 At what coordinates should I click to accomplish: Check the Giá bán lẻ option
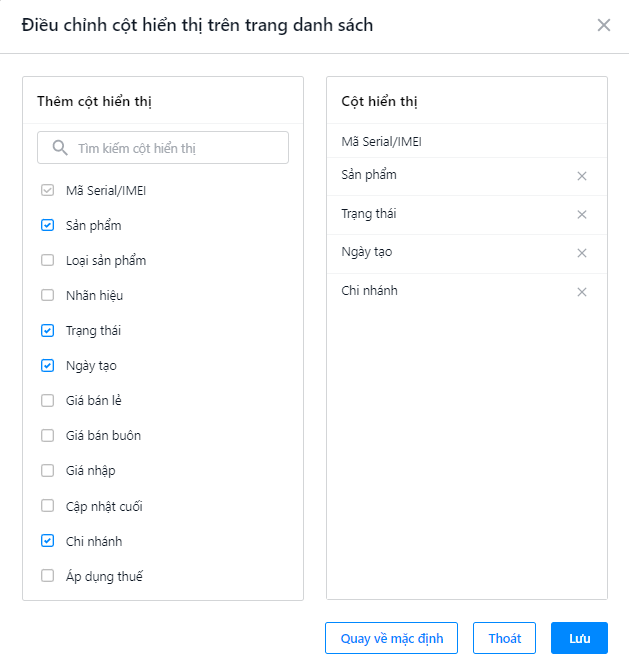47,400
